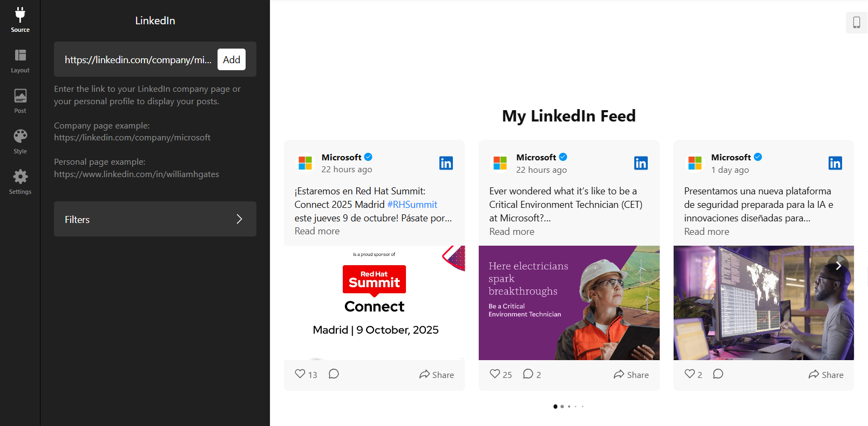Advance image carousel arrow on security post
868x426 pixels.
tap(838, 266)
